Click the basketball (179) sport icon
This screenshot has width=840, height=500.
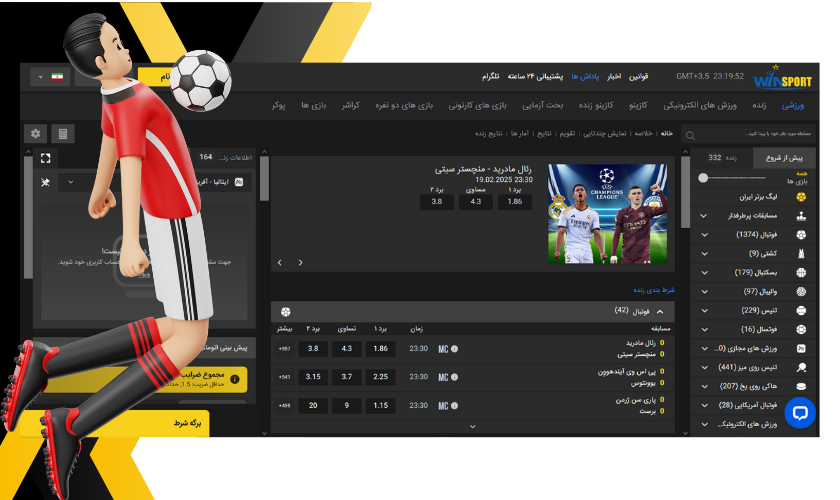point(801,273)
